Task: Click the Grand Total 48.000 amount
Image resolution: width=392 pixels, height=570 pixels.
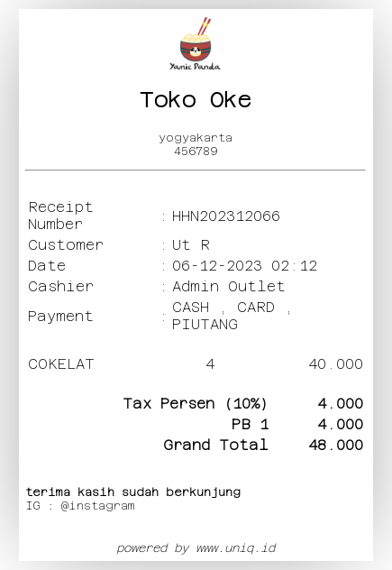Action: [x=336, y=445]
